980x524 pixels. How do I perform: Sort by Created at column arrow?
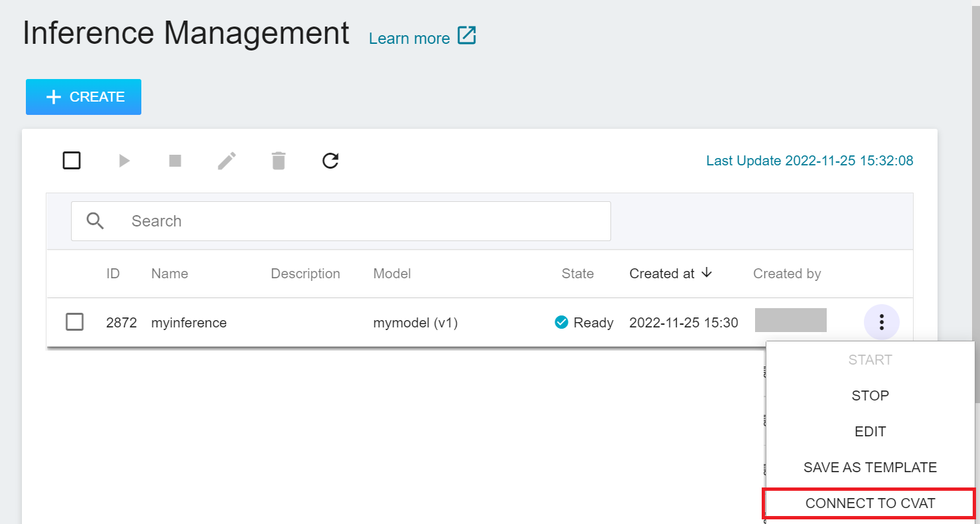(x=707, y=273)
